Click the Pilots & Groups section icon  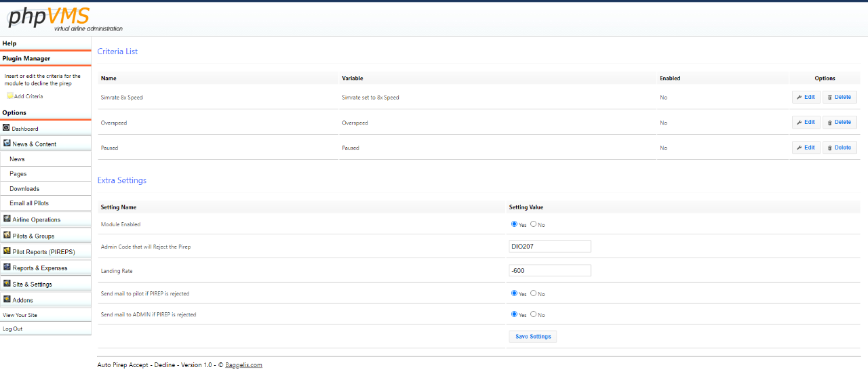pos(7,236)
